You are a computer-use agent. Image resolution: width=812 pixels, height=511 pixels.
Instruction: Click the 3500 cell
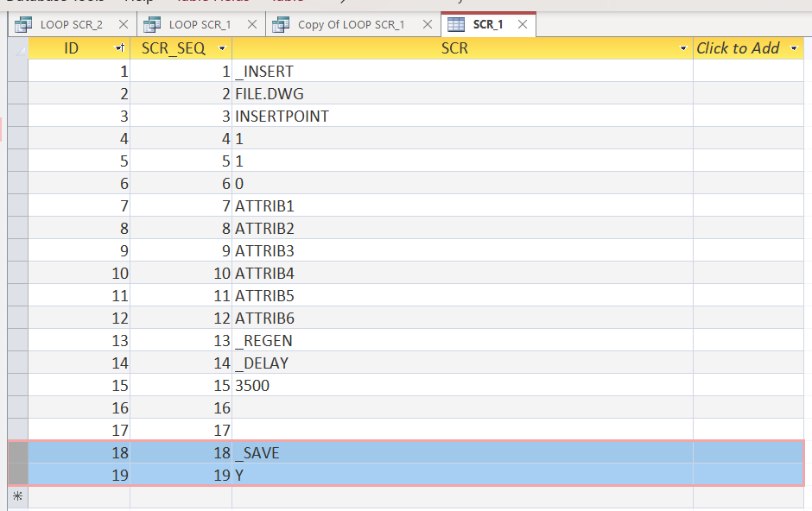coord(462,385)
